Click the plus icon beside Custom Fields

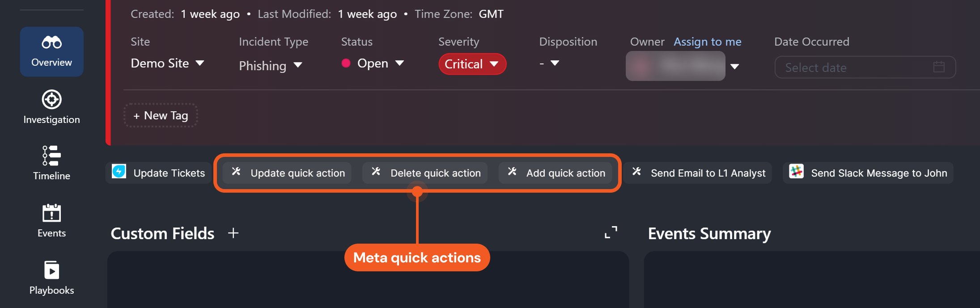(233, 233)
